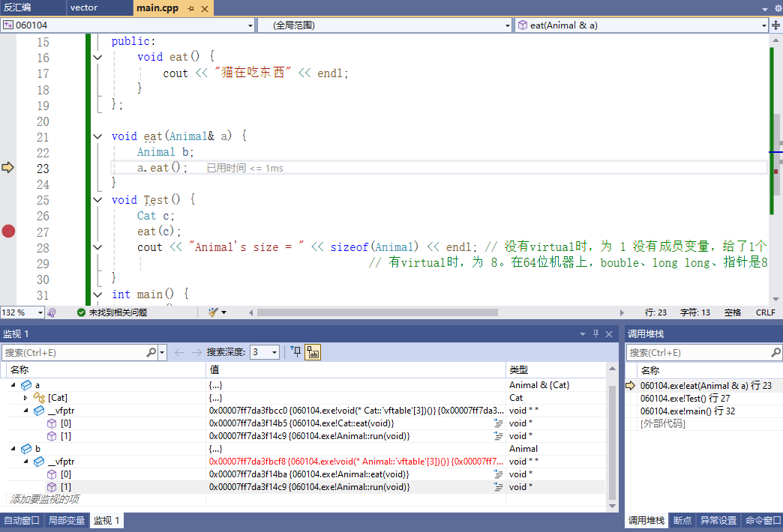The width and height of the screenshot is (783, 532).
Task: Click the CRLF line ending indicator
Action: coord(766,312)
